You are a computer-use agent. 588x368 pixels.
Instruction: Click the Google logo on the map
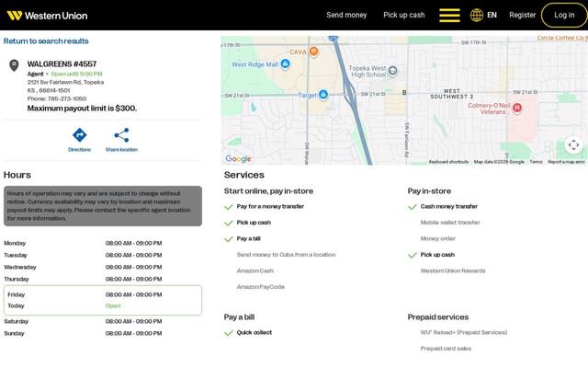click(239, 159)
